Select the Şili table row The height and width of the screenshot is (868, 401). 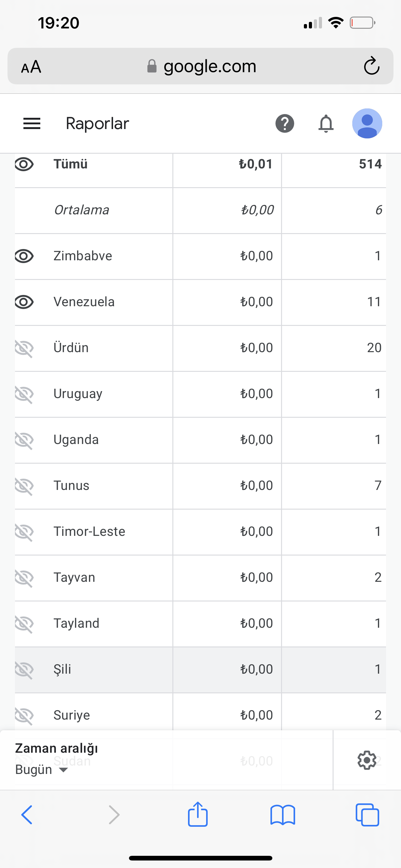coord(200,670)
